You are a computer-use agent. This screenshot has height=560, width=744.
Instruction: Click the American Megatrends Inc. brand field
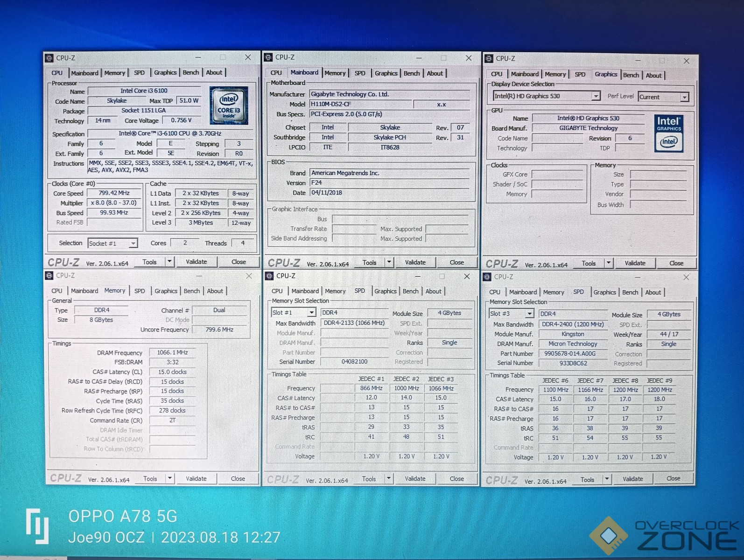coord(390,173)
